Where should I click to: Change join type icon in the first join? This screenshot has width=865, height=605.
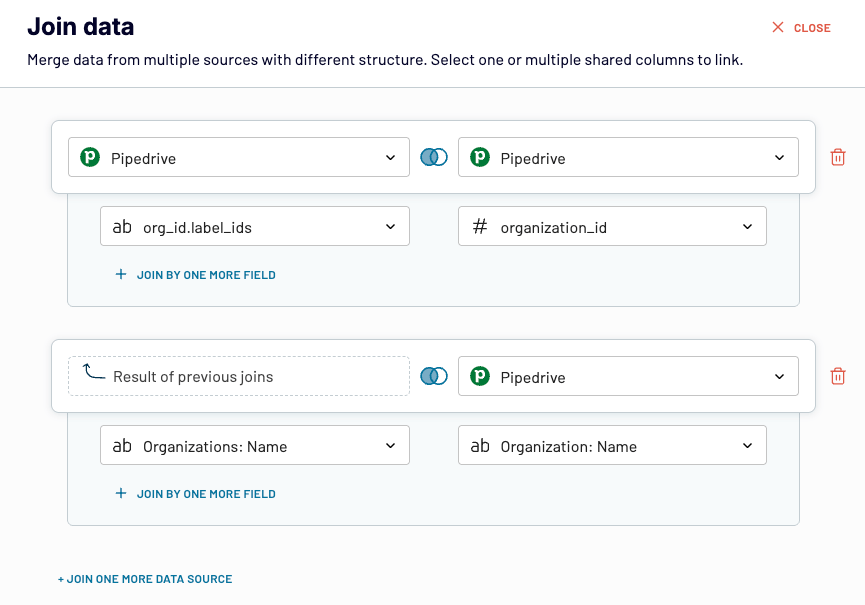pos(434,157)
